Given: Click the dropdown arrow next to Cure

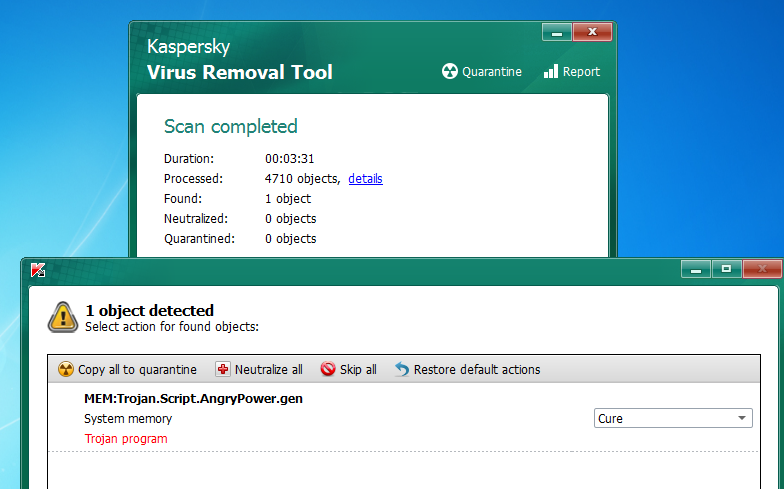Looking at the screenshot, I should [742, 418].
